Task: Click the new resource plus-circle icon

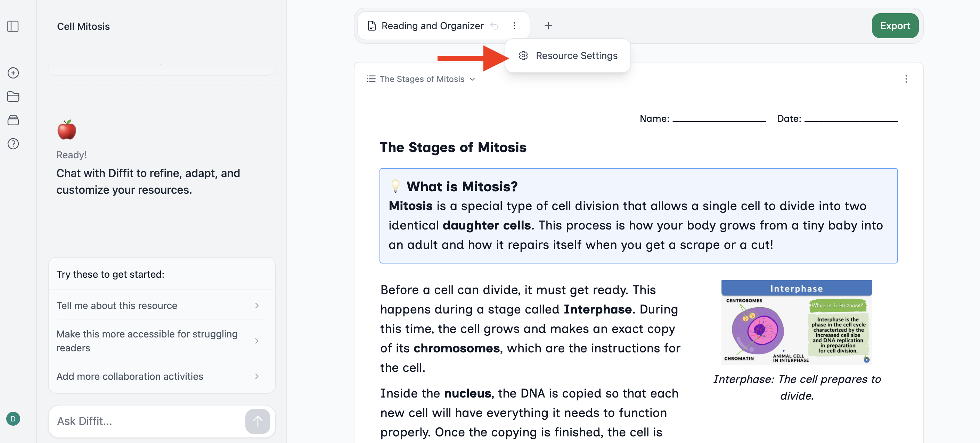Action: (13, 73)
